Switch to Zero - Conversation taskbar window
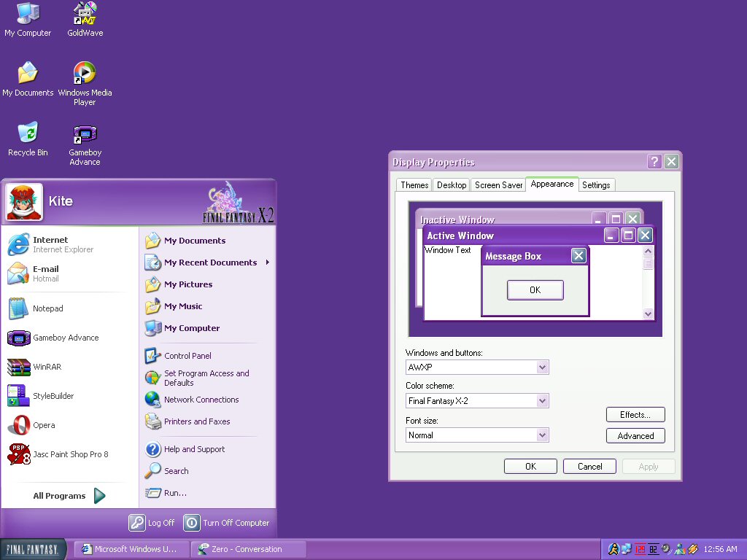The height and width of the screenshot is (560, 747). (247, 549)
